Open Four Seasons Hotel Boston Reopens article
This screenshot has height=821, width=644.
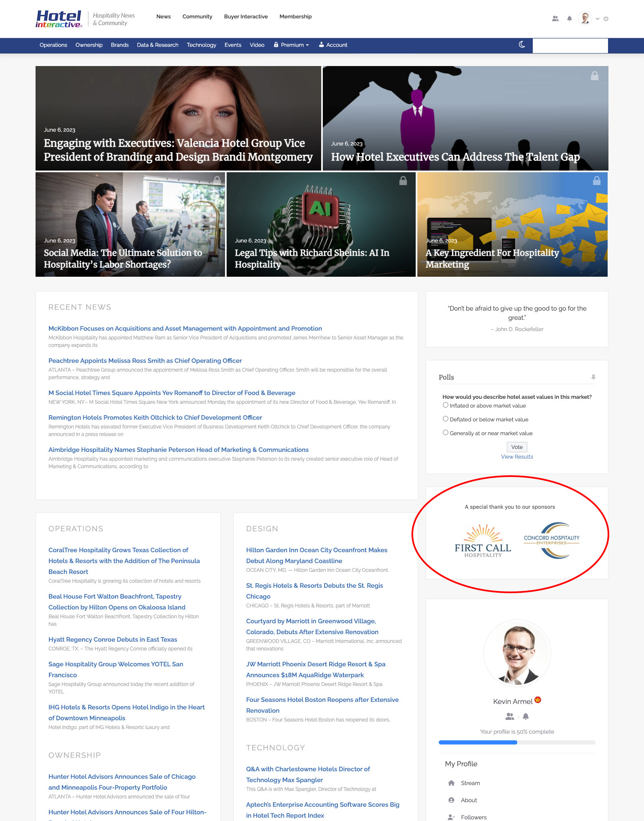(322, 705)
